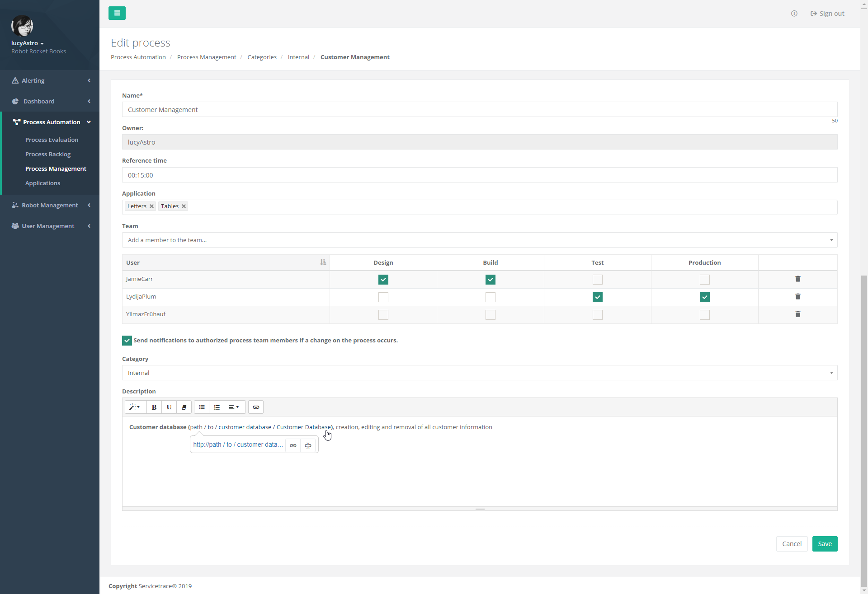Remove the Tables application tag
This screenshot has width=868, height=594.
click(x=184, y=206)
